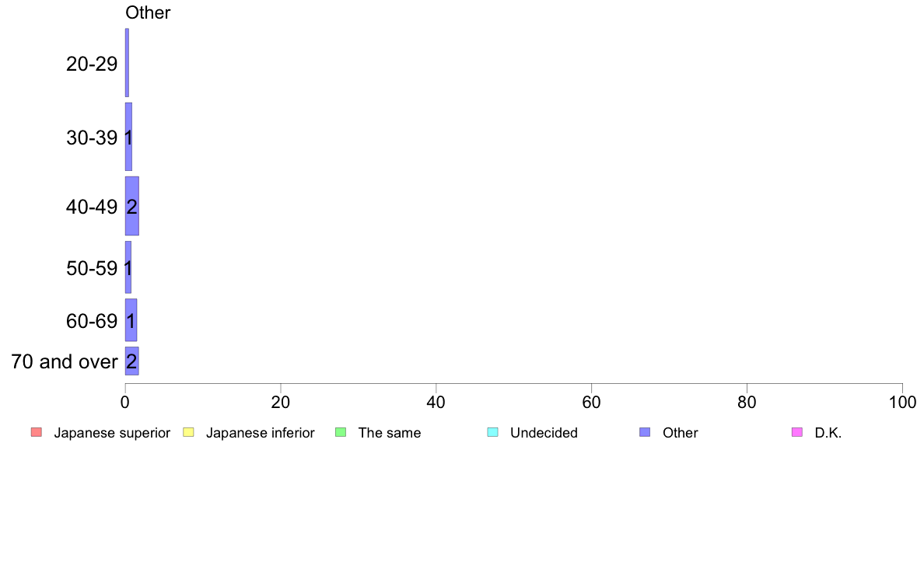
Task: Click the 40 tick label on axis
Action: coord(436,403)
